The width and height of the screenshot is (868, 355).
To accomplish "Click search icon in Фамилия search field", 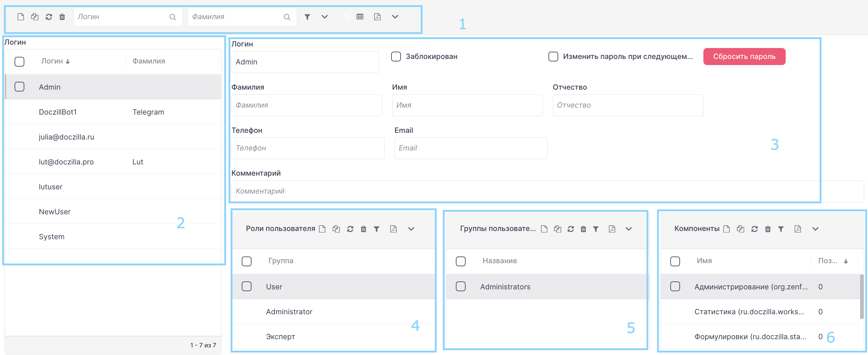I will tap(287, 17).
